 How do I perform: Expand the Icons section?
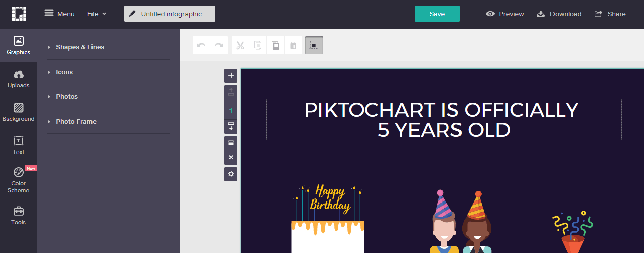coord(108,72)
